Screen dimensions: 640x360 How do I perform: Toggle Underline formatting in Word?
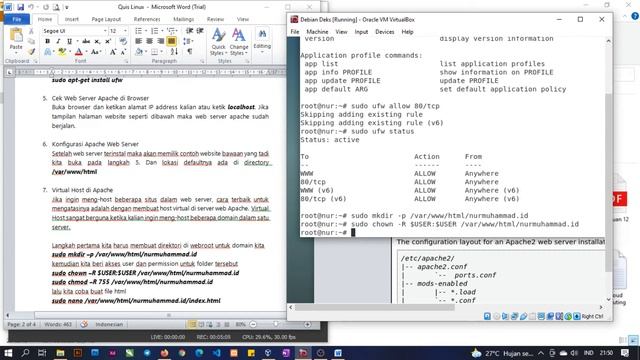69,41
